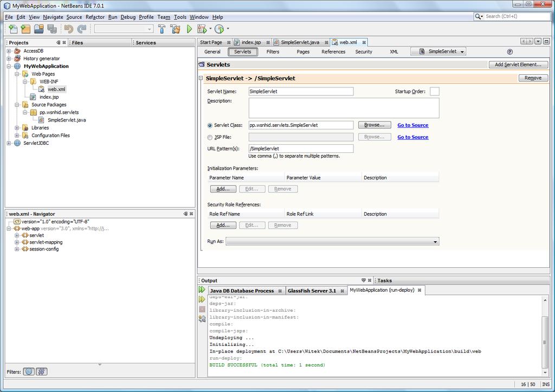
Task: Click the New Project toolbar icon
Action: click(x=25, y=29)
